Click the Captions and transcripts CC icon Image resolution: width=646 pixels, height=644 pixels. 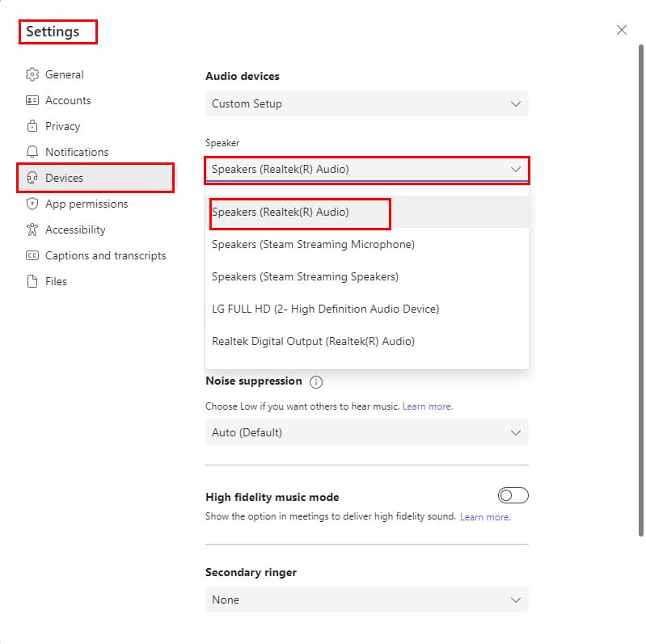tap(32, 255)
